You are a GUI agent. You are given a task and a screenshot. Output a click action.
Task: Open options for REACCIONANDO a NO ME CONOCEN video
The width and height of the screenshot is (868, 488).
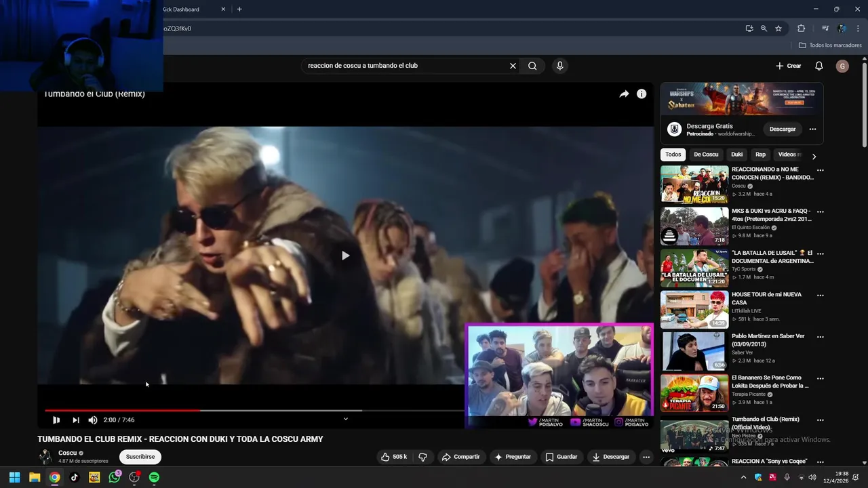coord(820,170)
